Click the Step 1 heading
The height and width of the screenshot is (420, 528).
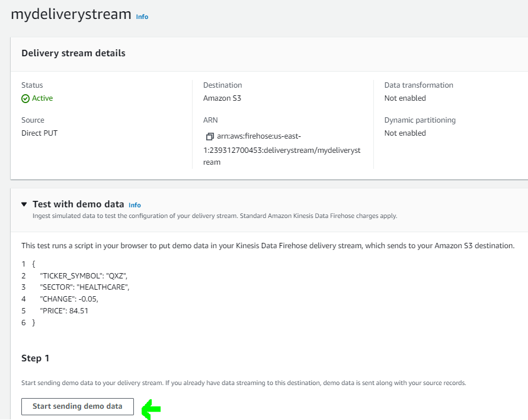point(36,358)
